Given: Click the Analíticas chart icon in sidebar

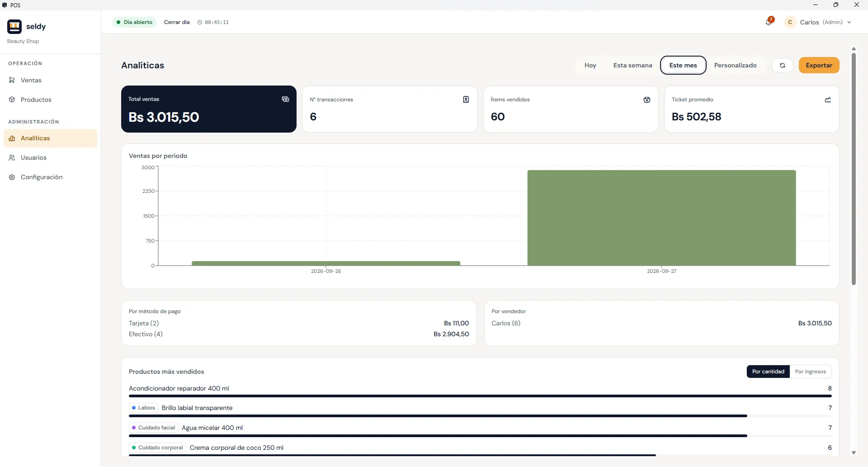Looking at the screenshot, I should [x=12, y=138].
